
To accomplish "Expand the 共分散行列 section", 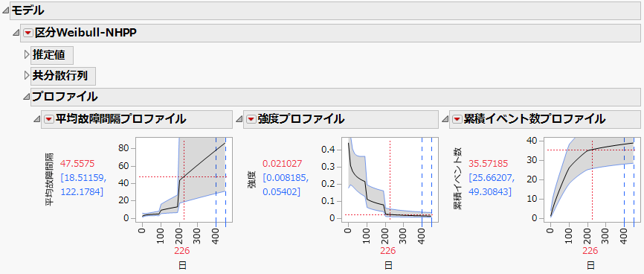I will click(27, 76).
